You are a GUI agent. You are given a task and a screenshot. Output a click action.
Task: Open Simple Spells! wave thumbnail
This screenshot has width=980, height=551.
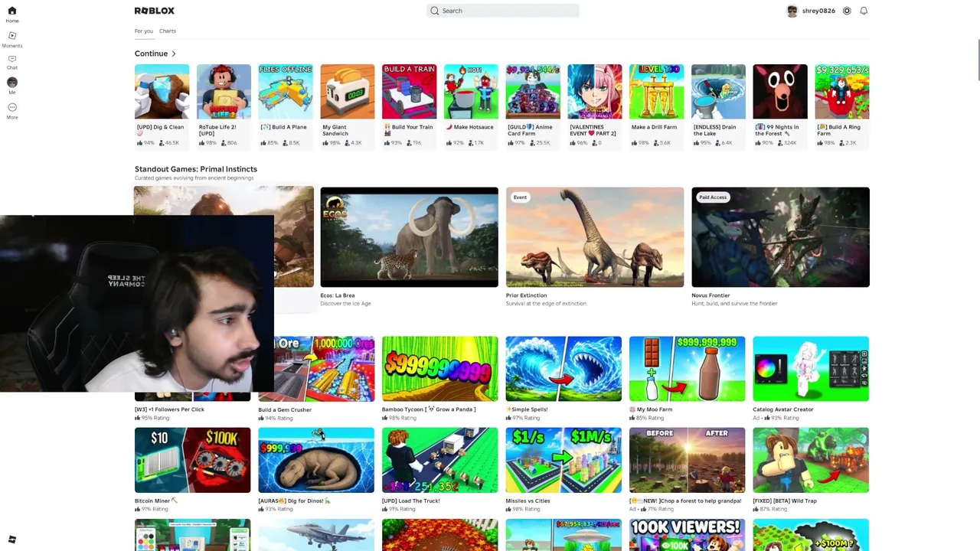click(563, 369)
